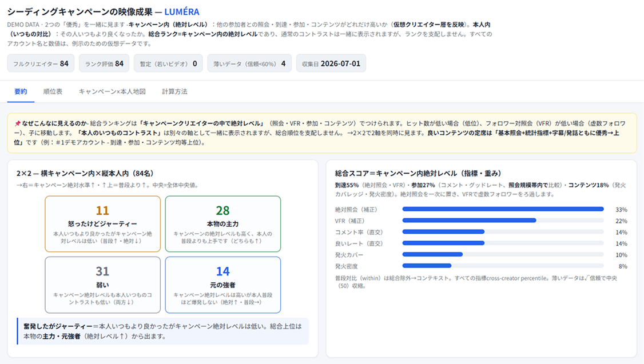Click the 発火カバー label
This screenshot has height=364, width=644.
pyautogui.click(x=349, y=255)
